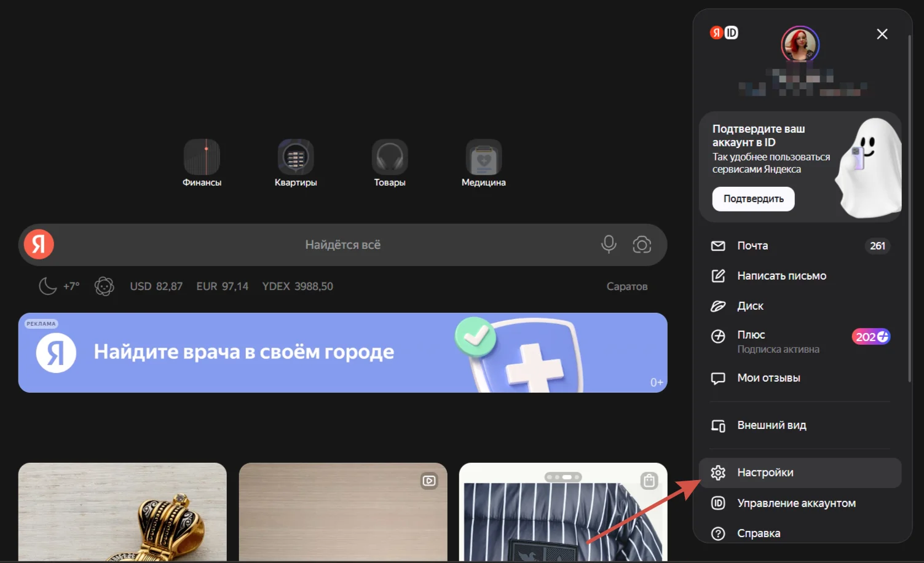Close the account panel with the X
924x563 pixels.
tap(882, 34)
